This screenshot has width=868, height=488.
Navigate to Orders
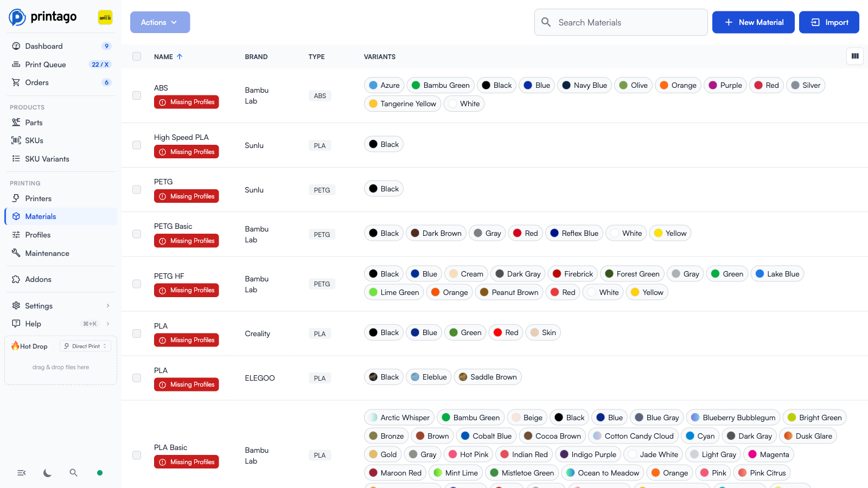[61, 82]
